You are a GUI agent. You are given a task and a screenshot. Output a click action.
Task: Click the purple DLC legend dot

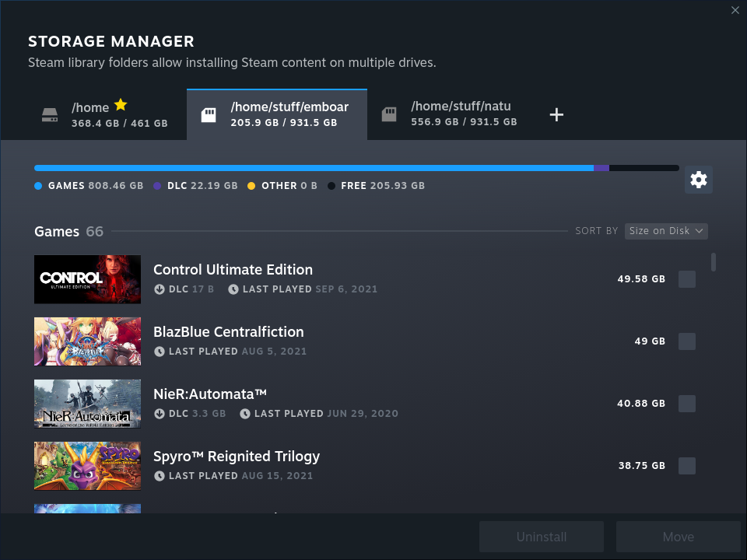[157, 186]
